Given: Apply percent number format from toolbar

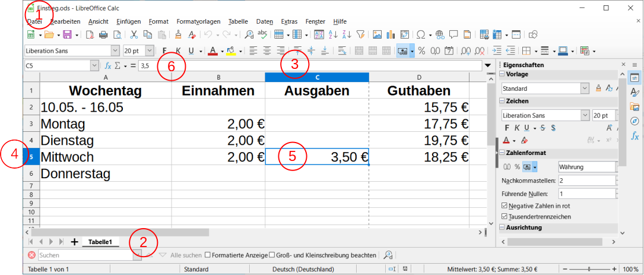Looking at the screenshot, I should pos(421,51).
